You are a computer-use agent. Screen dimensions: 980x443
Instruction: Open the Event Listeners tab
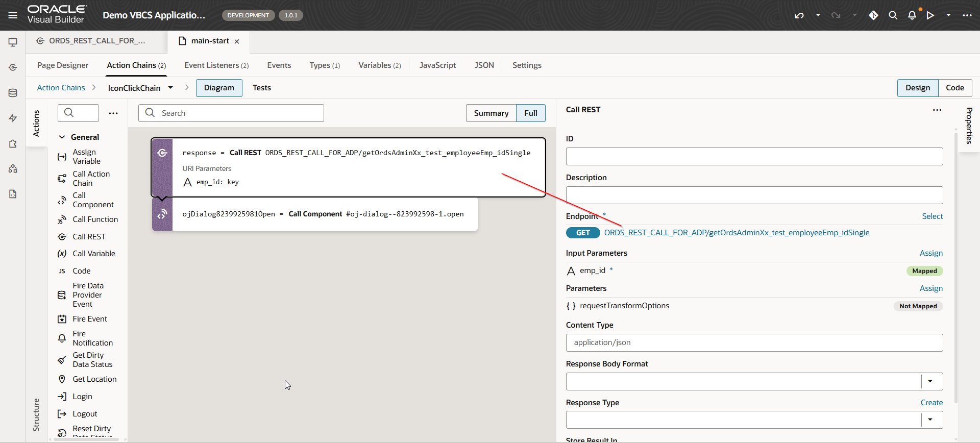coord(216,65)
